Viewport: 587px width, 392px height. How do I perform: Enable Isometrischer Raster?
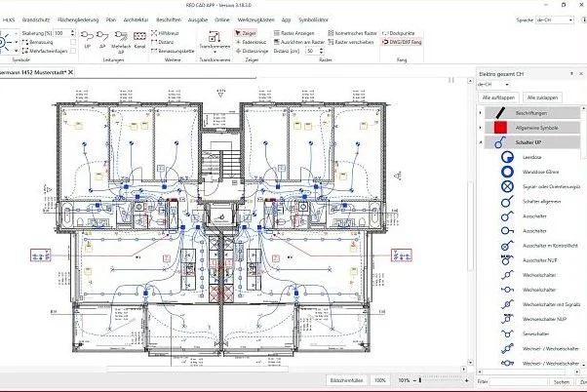(352, 33)
